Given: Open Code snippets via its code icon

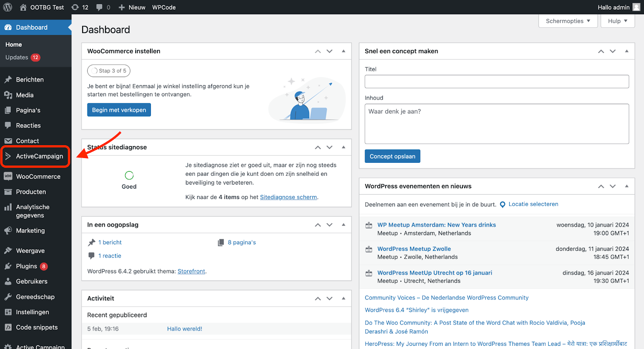Looking at the screenshot, I should point(8,327).
